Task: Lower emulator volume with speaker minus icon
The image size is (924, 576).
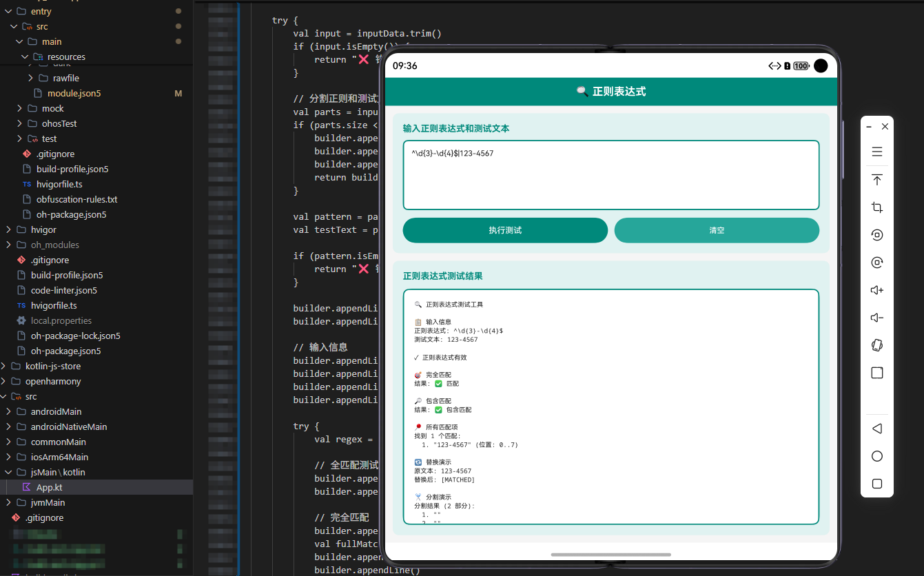Action: coord(877,318)
